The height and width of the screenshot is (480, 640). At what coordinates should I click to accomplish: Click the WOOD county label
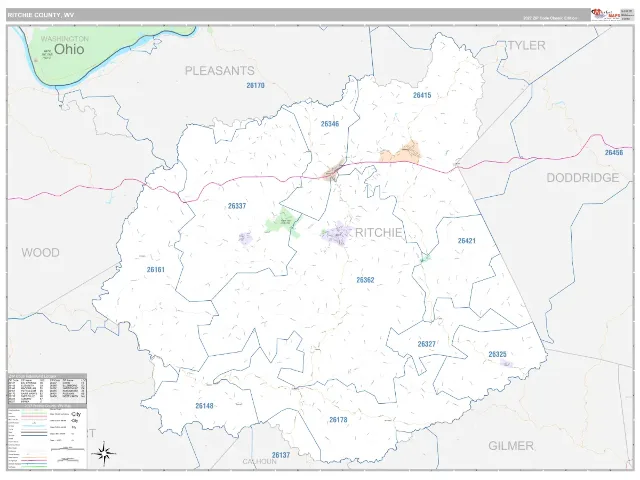click(40, 253)
